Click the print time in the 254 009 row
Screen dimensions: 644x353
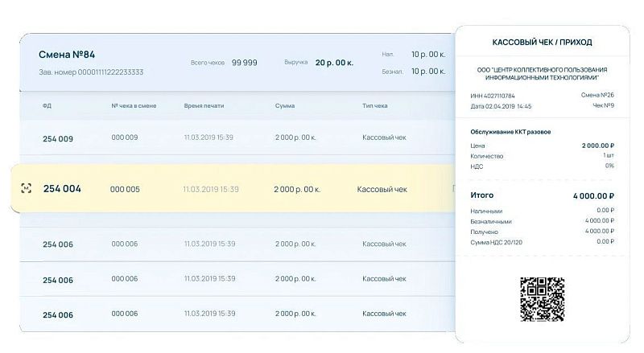coord(208,138)
